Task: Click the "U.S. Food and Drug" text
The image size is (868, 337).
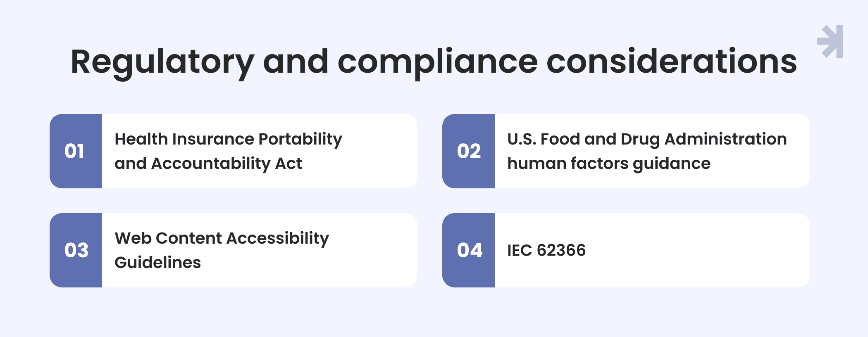Action: coord(583,139)
